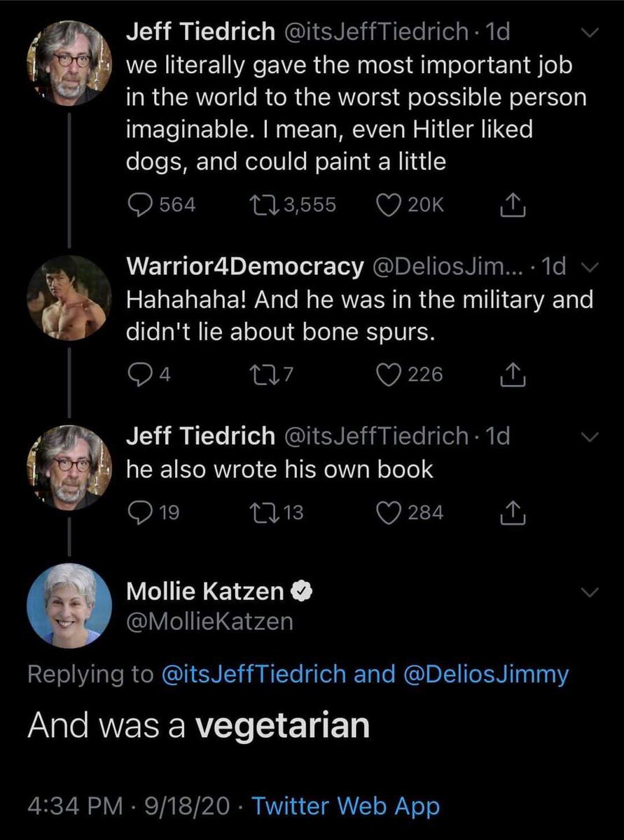Screen dimensions: 624x840
Task: Retweet the tweet with 13 retweets
Action: pyautogui.click(x=264, y=513)
